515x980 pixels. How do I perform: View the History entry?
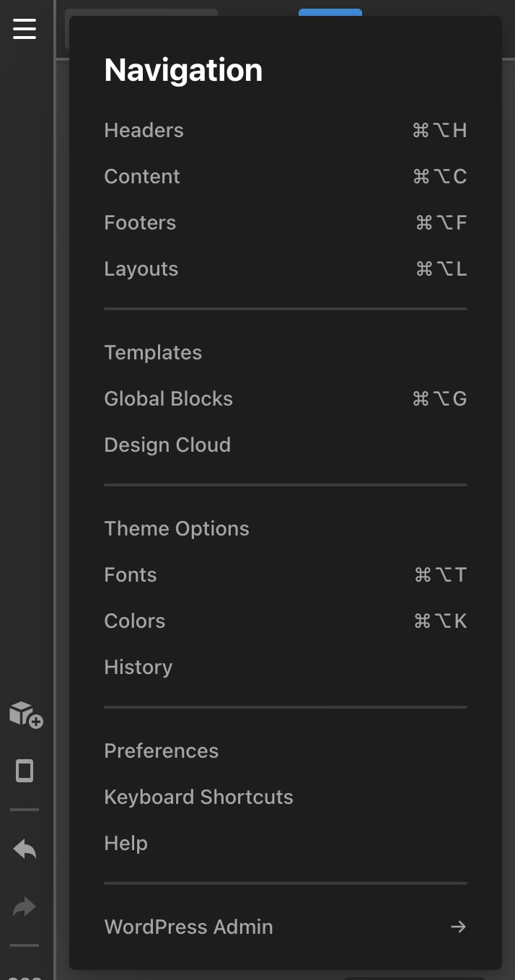(286, 668)
